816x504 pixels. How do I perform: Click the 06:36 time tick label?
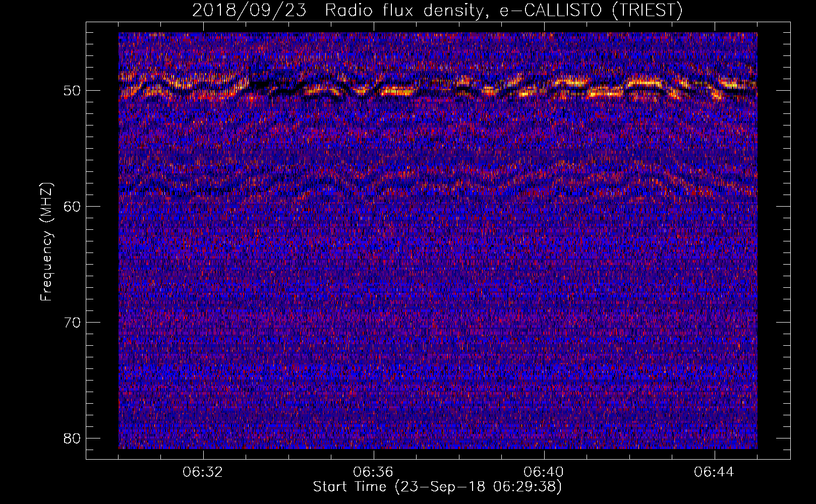[x=373, y=472]
